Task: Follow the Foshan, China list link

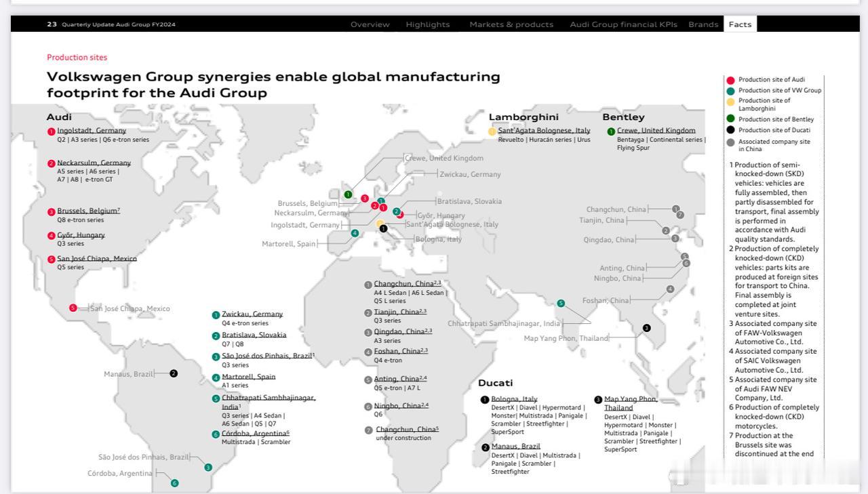Action: (x=401, y=351)
